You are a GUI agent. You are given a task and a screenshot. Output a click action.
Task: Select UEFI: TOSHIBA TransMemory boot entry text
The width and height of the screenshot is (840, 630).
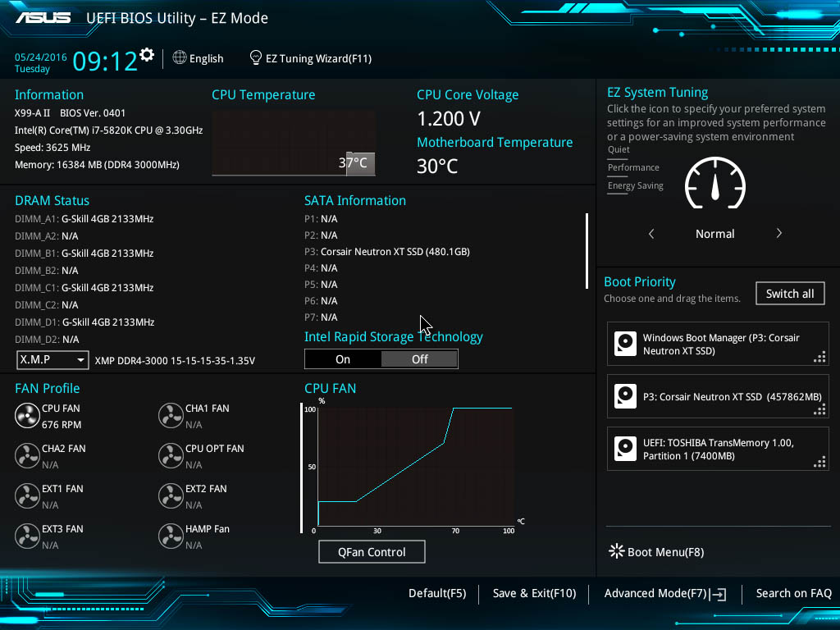coord(719,450)
